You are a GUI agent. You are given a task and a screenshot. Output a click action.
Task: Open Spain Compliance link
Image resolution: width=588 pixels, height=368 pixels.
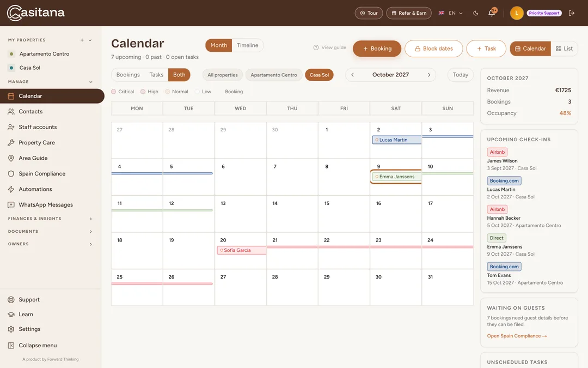click(517, 336)
